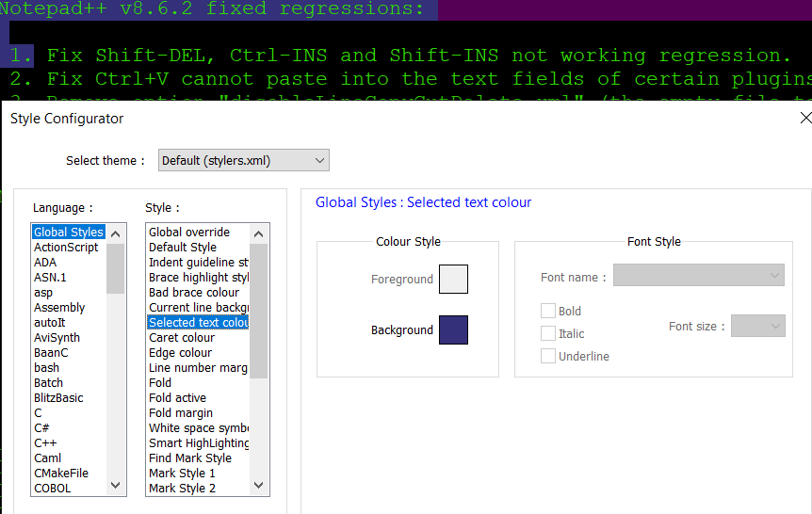The height and width of the screenshot is (514, 812).
Task: Open the Font size dropdown
Action: point(757,326)
